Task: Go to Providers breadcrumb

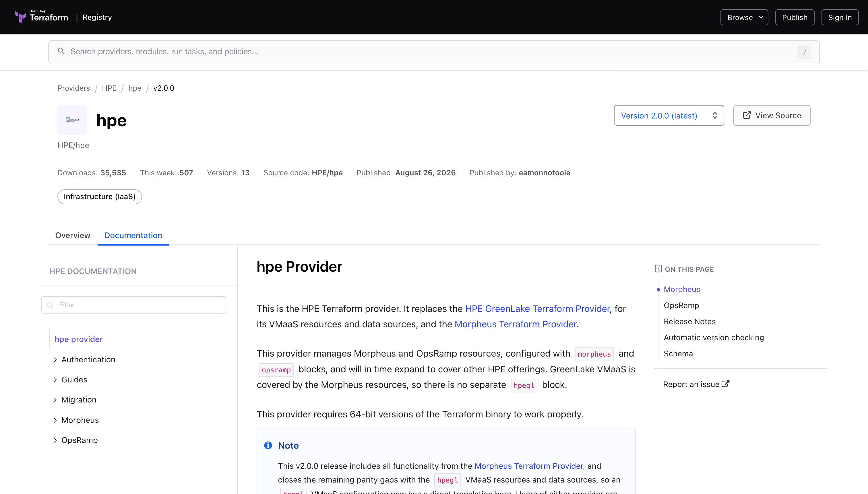Action: pyautogui.click(x=74, y=88)
